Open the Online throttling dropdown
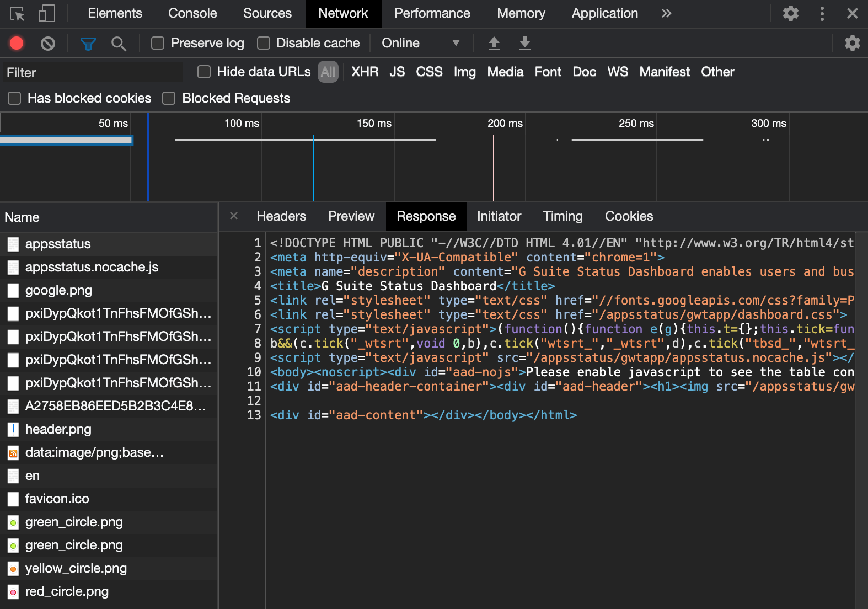868x609 pixels. pyautogui.click(x=420, y=43)
